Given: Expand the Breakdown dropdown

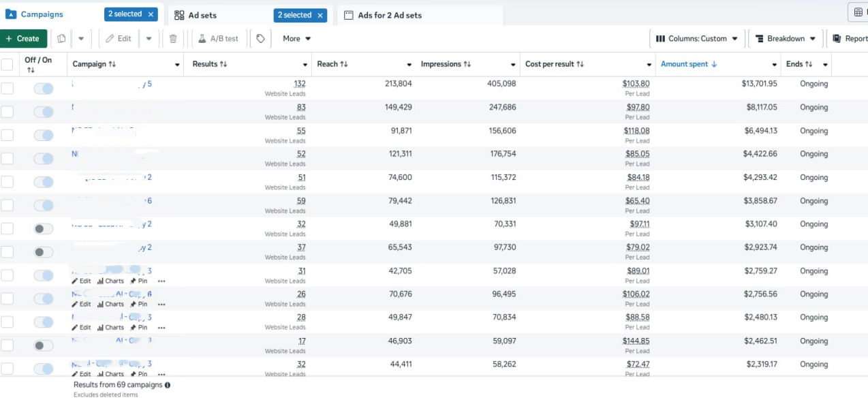Looking at the screenshot, I should (786, 39).
